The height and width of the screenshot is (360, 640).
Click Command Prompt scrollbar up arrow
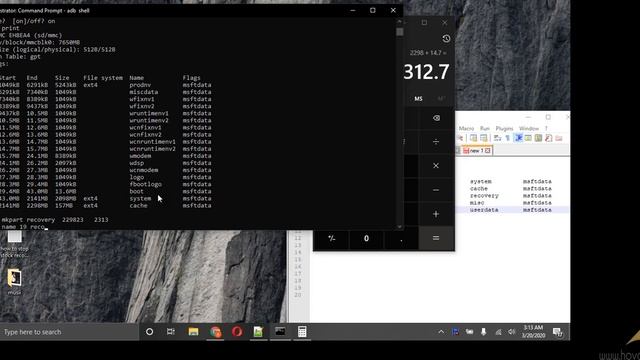point(399,22)
